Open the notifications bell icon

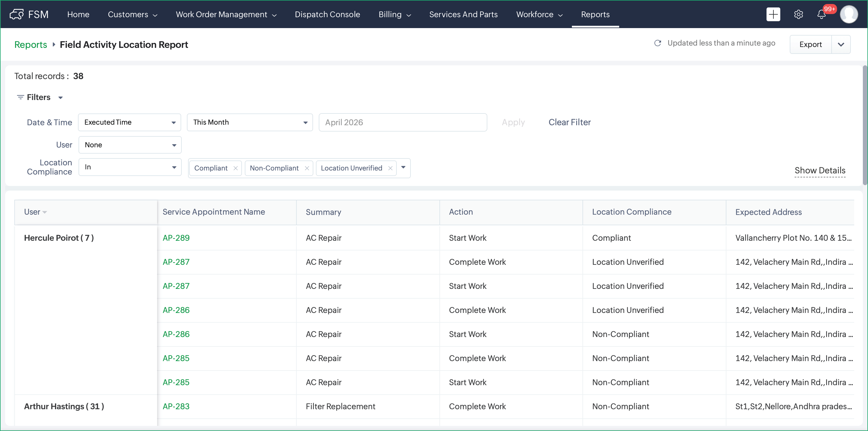point(821,15)
